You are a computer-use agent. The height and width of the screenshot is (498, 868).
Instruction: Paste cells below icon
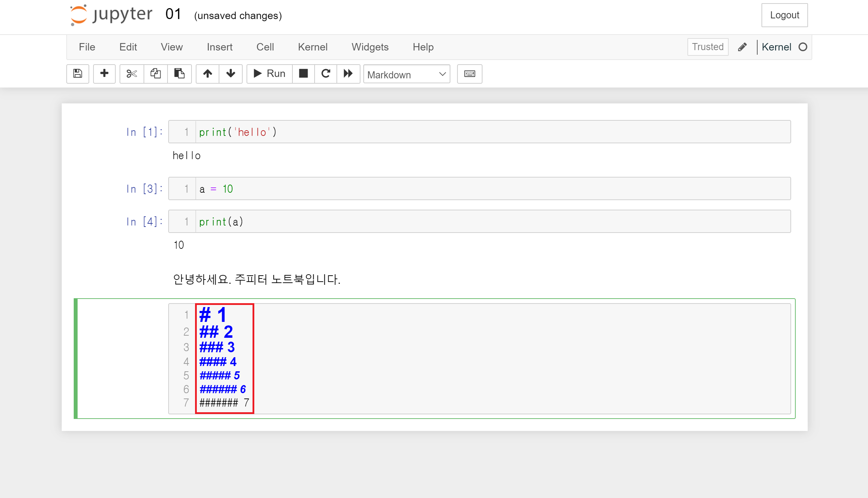(x=179, y=73)
